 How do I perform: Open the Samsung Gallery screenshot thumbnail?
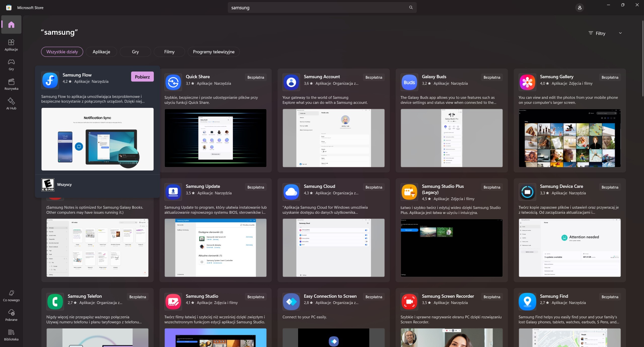click(x=570, y=138)
